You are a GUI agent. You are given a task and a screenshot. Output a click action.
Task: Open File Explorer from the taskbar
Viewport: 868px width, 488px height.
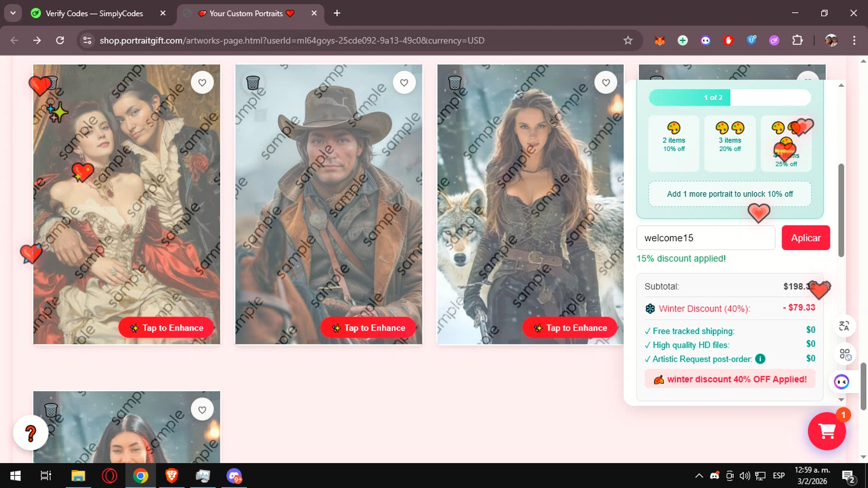[x=78, y=476]
